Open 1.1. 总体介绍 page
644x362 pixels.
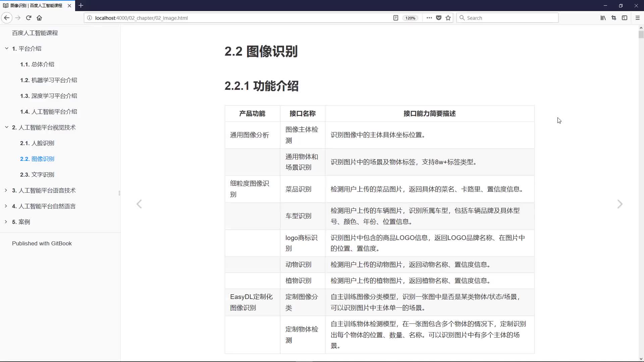(37, 64)
